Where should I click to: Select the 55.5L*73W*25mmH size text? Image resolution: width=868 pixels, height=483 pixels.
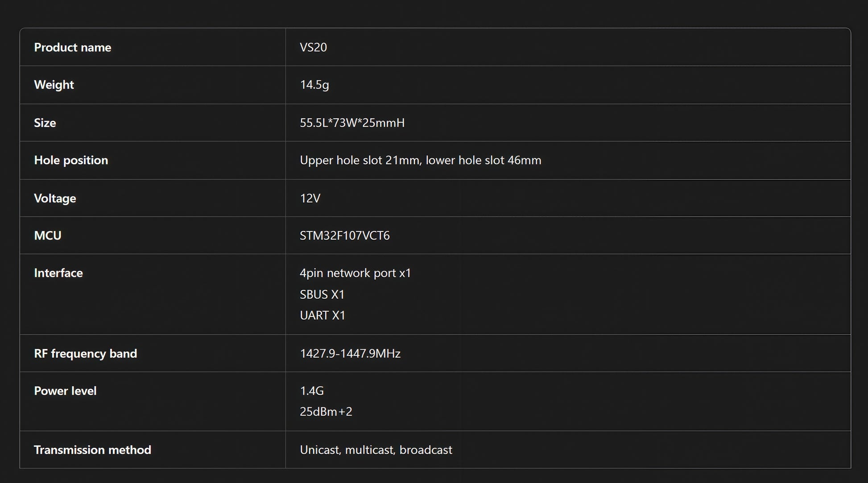(x=352, y=123)
